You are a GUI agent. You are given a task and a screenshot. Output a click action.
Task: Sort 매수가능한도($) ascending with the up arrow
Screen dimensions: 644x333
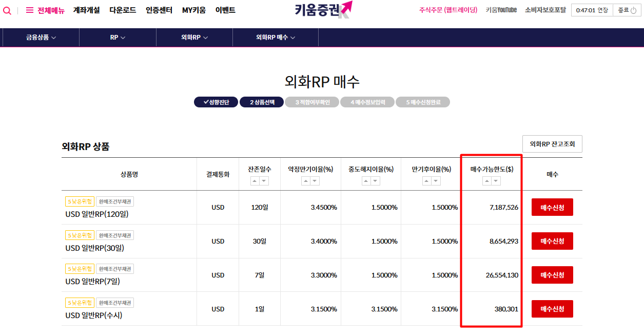click(x=486, y=180)
